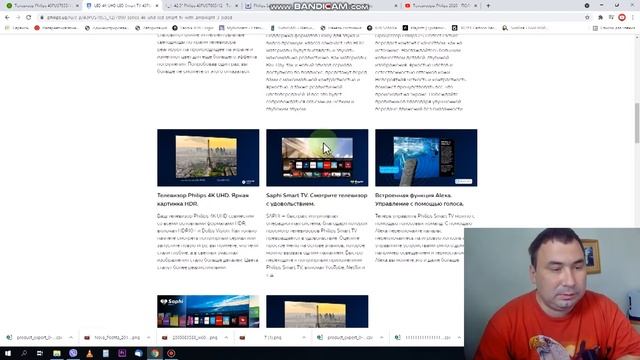Viewport: 640px width, 360px height.
Task: Click the Saphi logo banner image
Action: (208, 311)
